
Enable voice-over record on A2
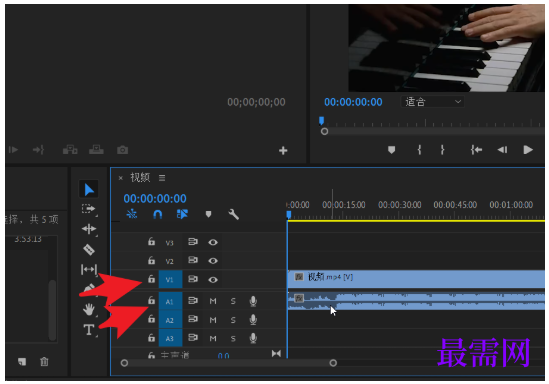click(x=253, y=320)
